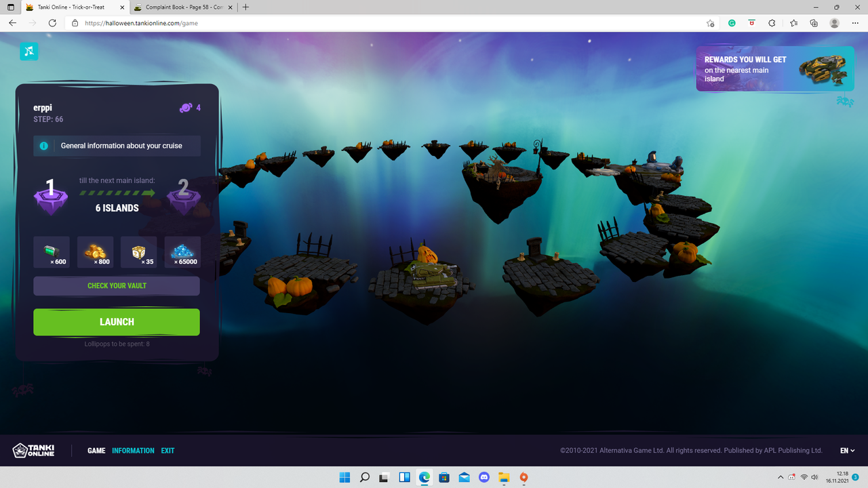This screenshot has width=868, height=488.
Task: Open the browser profile avatar
Action: point(835,23)
